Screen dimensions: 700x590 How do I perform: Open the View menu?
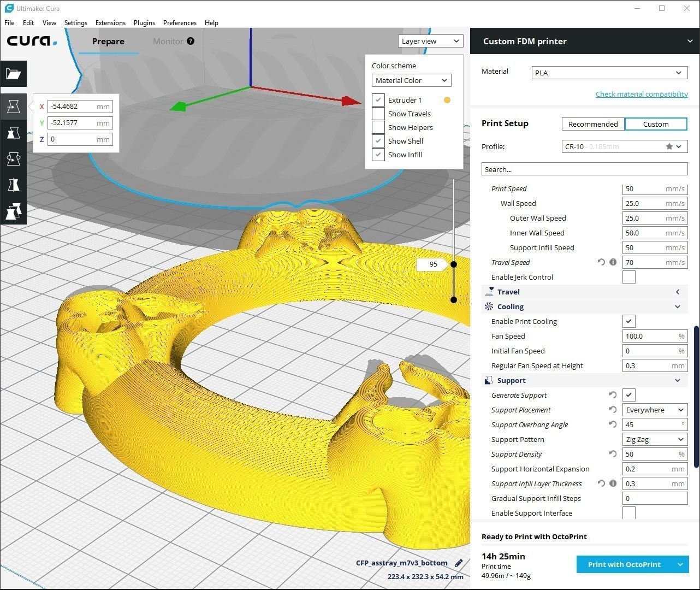(49, 22)
